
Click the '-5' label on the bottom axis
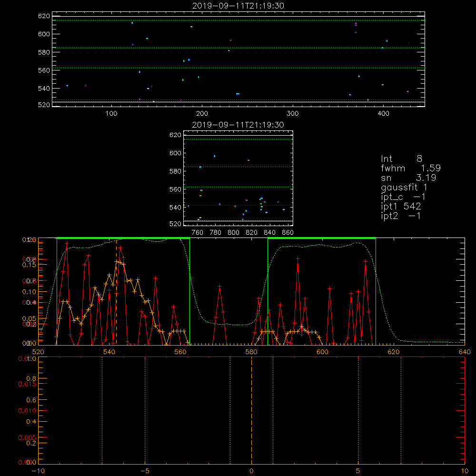(145, 471)
